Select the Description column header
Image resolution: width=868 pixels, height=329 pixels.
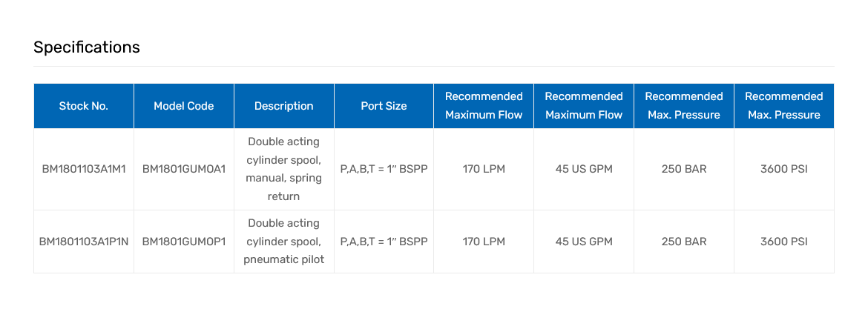coord(284,106)
